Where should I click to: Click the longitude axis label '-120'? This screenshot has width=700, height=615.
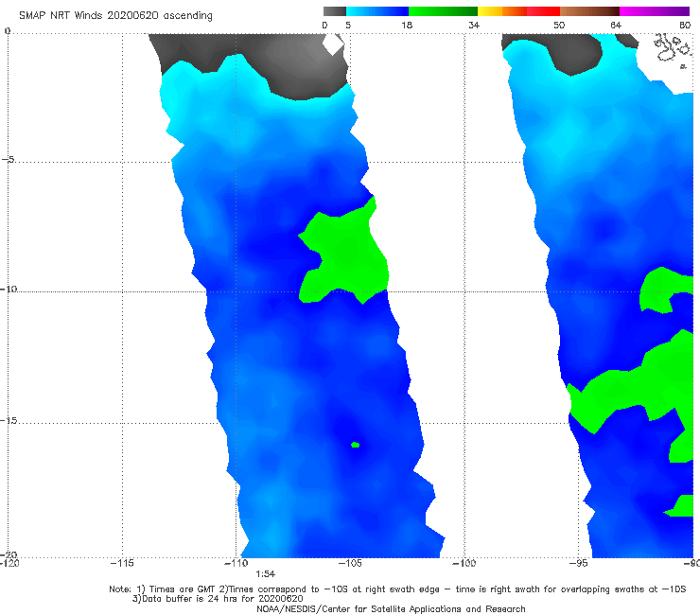(x=9, y=563)
